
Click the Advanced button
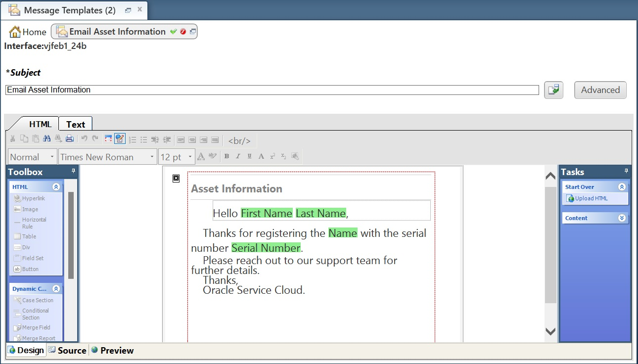tap(599, 90)
